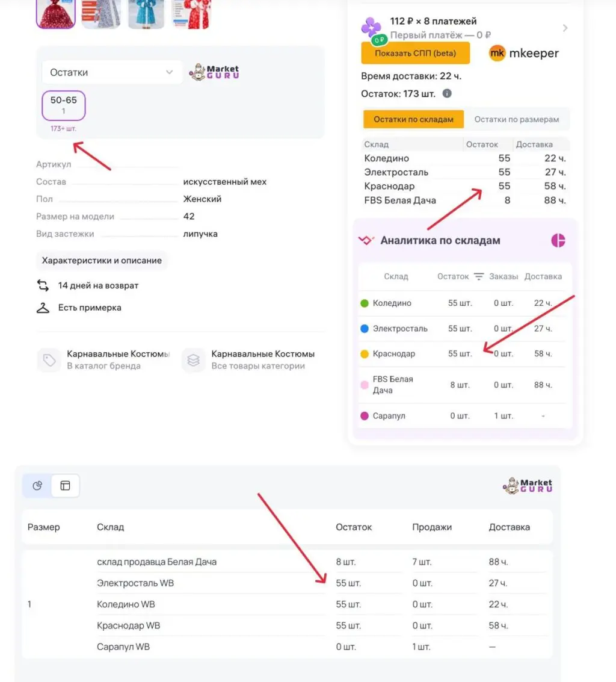Click the stack icon for Все товары категории
This screenshot has width=616, height=682.
click(194, 360)
